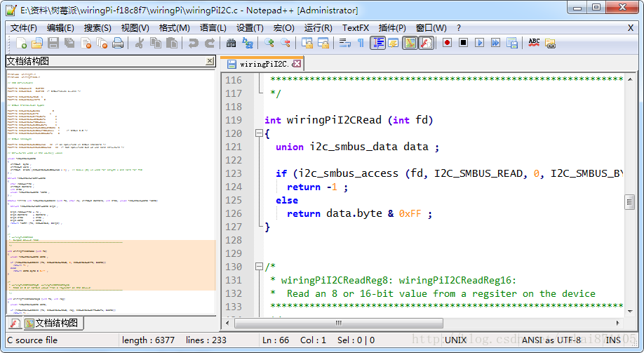Close the wiringPiI2C.c tab with its X
This screenshot has width=644, height=353.
pyautogui.click(x=297, y=64)
